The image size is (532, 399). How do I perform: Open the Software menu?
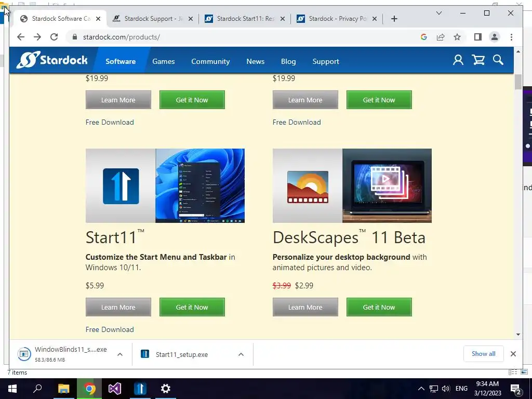pyautogui.click(x=121, y=61)
